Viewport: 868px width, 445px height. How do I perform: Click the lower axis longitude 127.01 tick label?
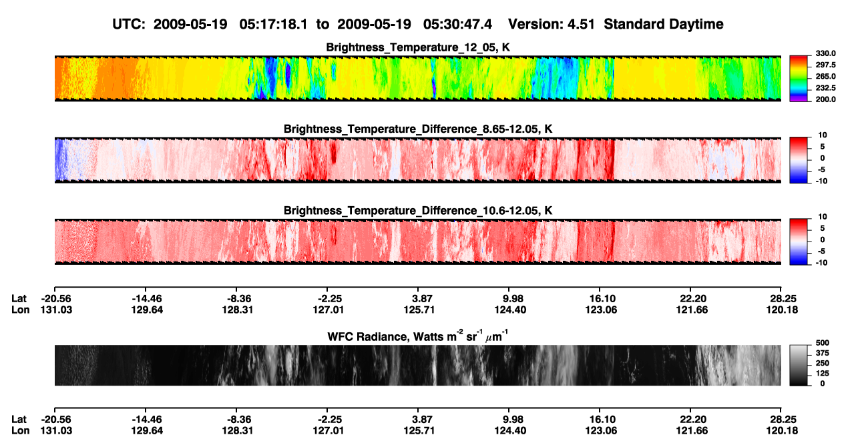(329, 432)
